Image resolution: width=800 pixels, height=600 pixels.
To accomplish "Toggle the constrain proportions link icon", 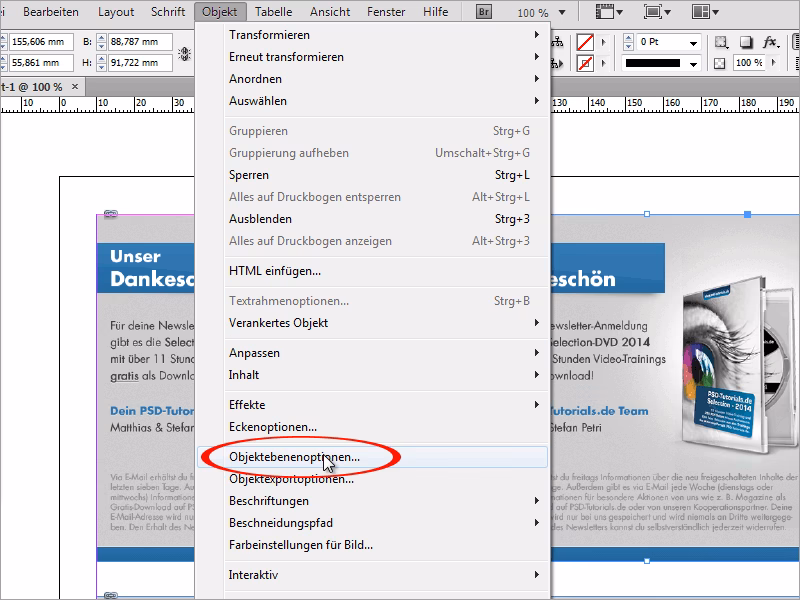I will click(x=185, y=52).
